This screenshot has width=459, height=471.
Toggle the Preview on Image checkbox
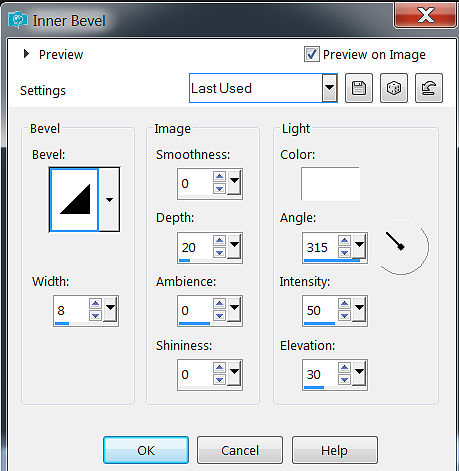312,54
